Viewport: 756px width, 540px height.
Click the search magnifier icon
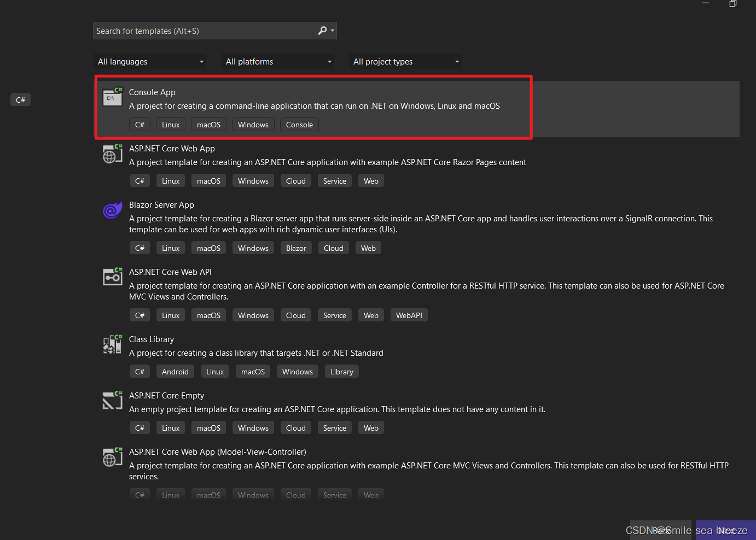(x=322, y=31)
